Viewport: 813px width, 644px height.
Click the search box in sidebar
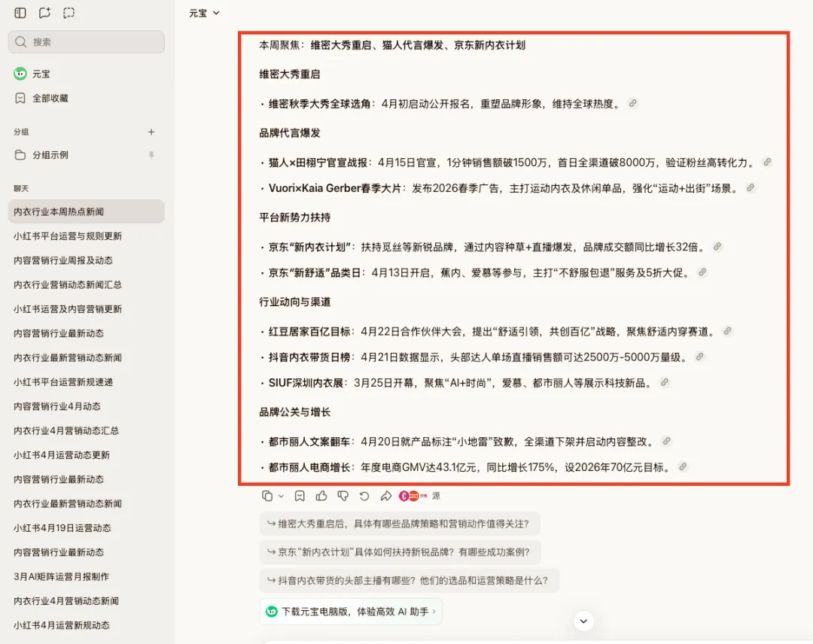pos(87,42)
